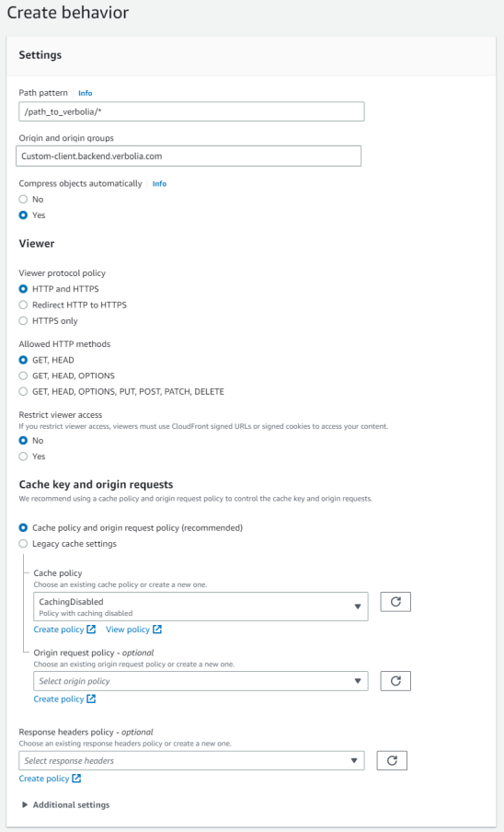Click external-link icon next to View policy

click(157, 630)
